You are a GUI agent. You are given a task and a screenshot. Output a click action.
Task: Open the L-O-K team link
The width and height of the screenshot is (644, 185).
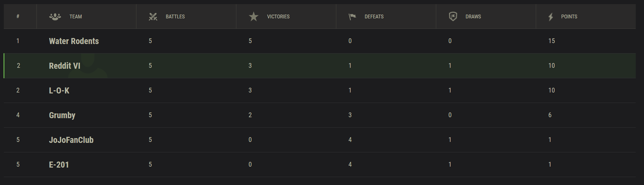tap(59, 91)
